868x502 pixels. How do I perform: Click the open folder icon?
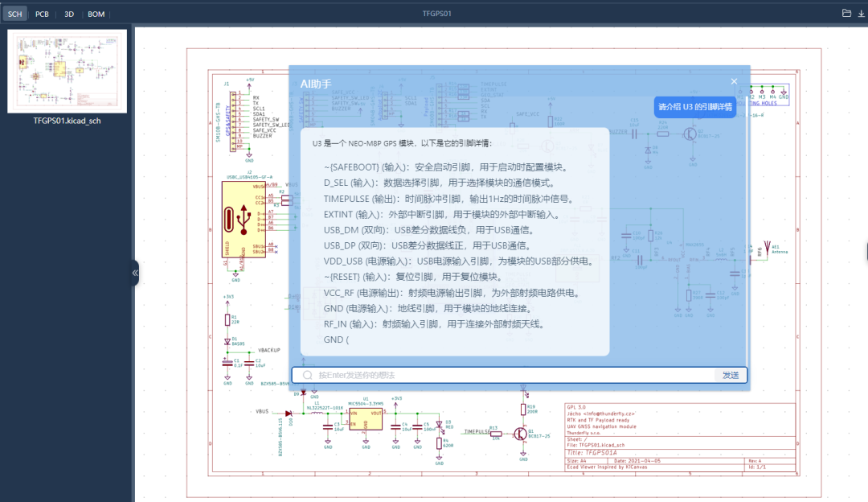click(846, 14)
